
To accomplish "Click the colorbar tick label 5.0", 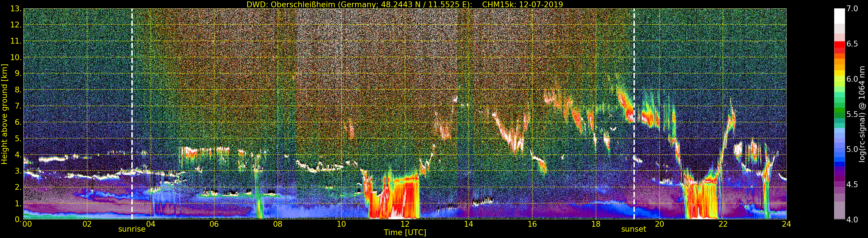I will click(x=852, y=149).
